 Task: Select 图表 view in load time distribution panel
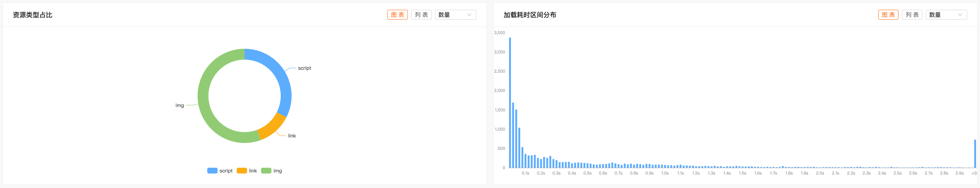(888, 15)
